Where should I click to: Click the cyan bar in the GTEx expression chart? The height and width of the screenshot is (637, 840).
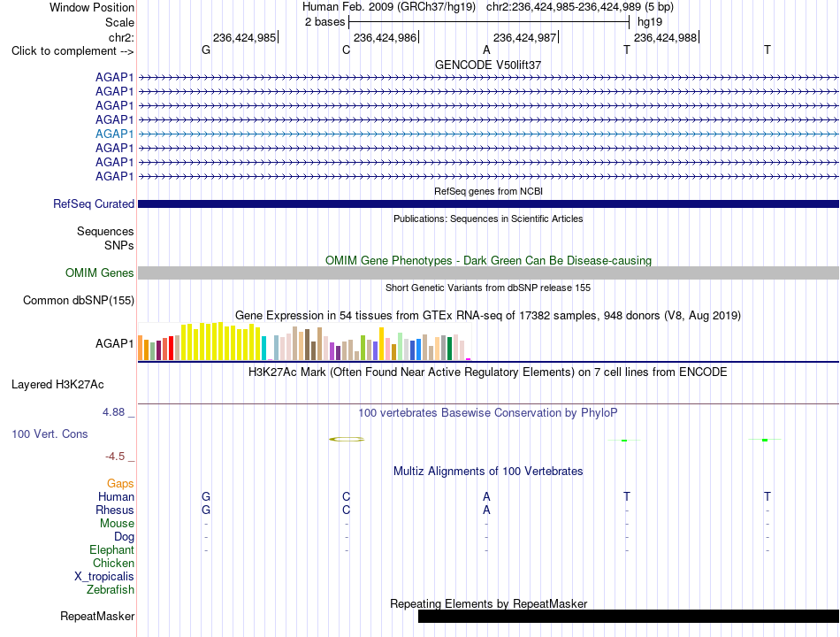(263, 348)
